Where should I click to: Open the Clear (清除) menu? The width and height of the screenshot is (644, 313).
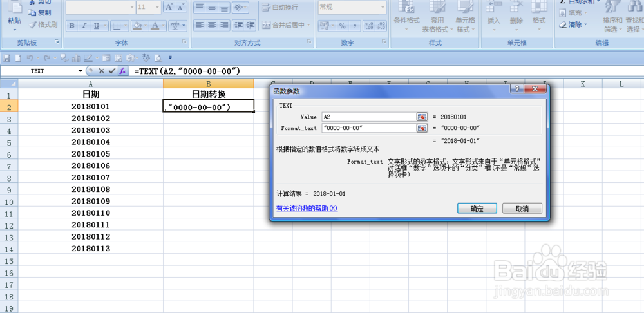[573, 24]
